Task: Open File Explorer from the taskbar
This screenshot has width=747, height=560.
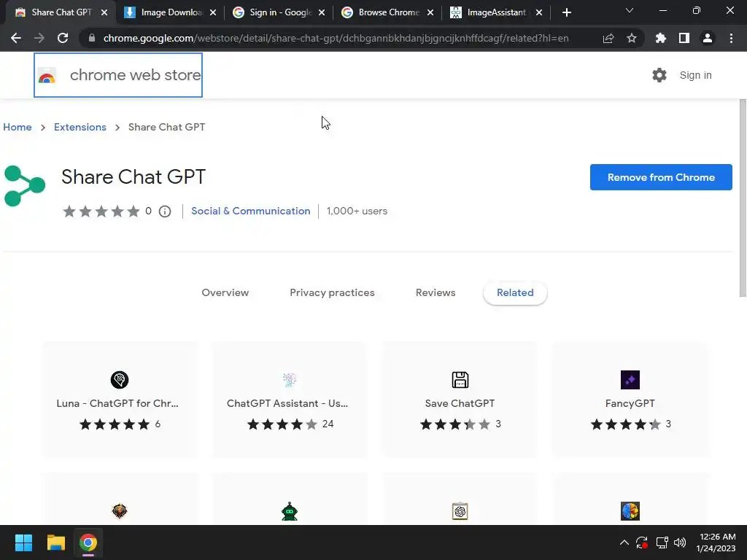Action: pyautogui.click(x=55, y=542)
